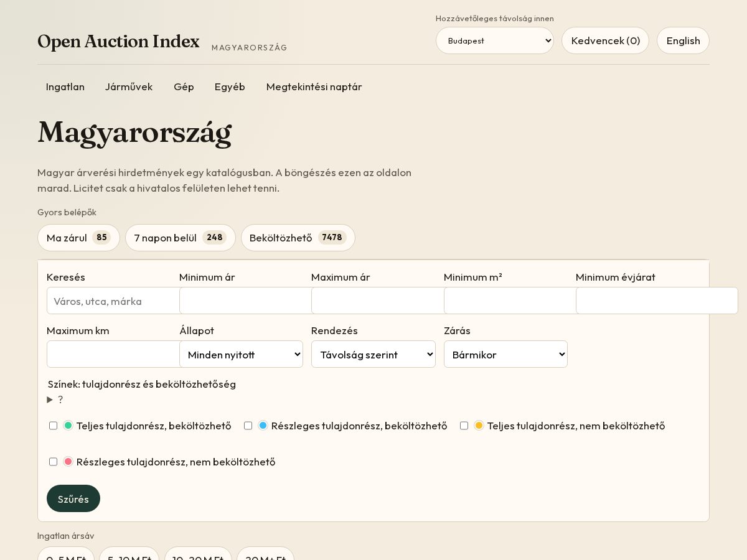Focus the Maximum ár field
The height and width of the screenshot is (560, 747).
click(378, 301)
